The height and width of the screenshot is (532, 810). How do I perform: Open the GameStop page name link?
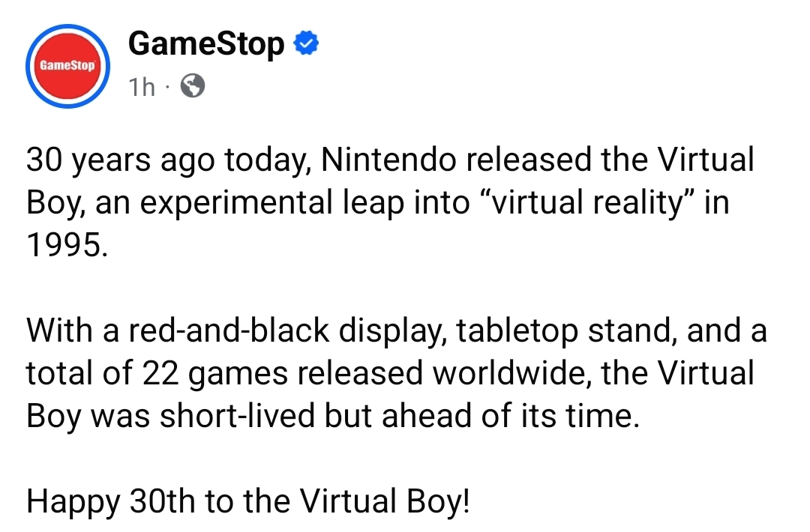(x=206, y=44)
